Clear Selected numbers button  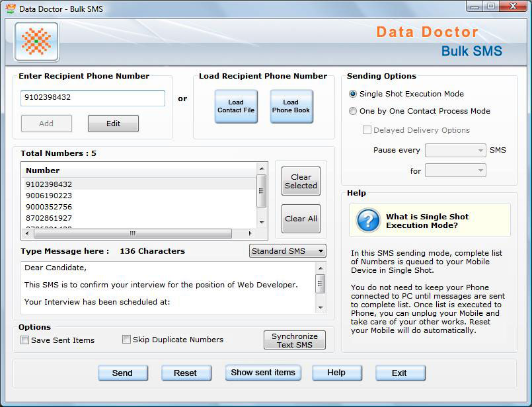tap(301, 181)
